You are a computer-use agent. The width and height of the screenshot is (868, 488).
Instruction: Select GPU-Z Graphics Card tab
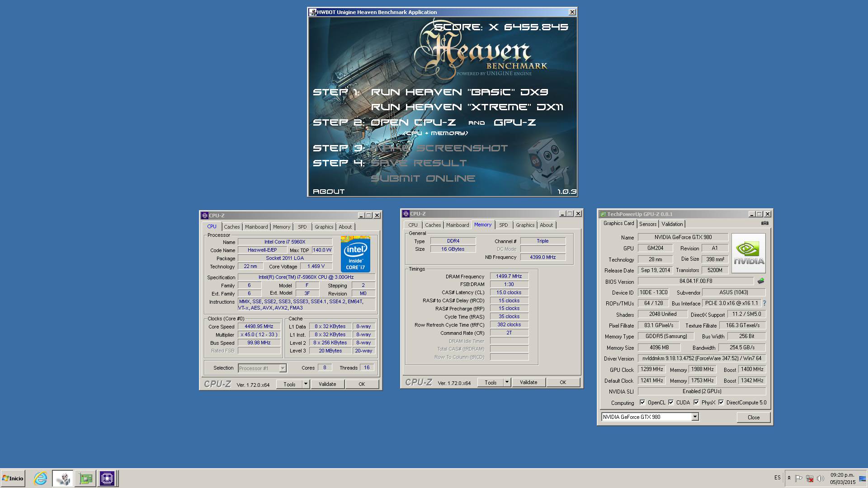point(619,223)
